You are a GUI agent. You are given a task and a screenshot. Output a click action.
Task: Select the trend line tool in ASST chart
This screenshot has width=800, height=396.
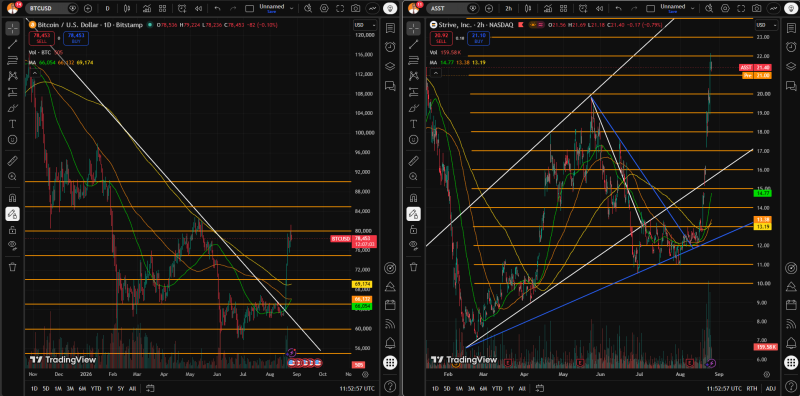(412, 45)
